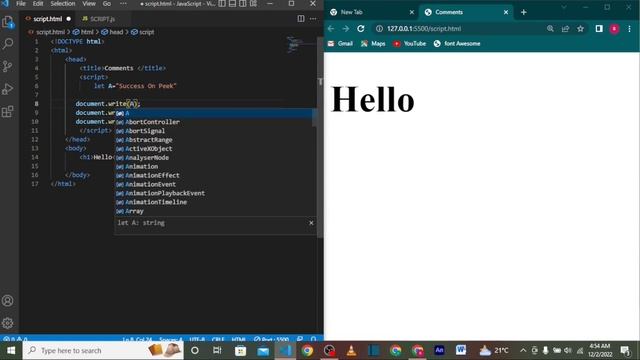This screenshot has width=640, height=360.
Task: Open the Go menu
Action: (107, 4)
